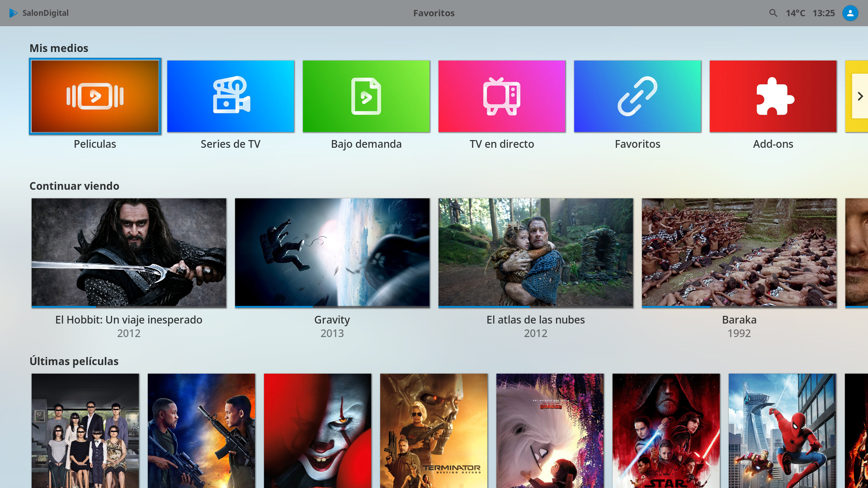Click the Gravity progress bar

click(332, 307)
